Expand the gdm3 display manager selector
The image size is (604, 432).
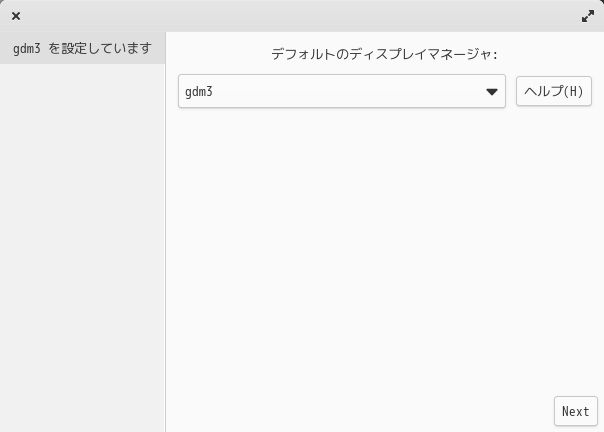341,92
